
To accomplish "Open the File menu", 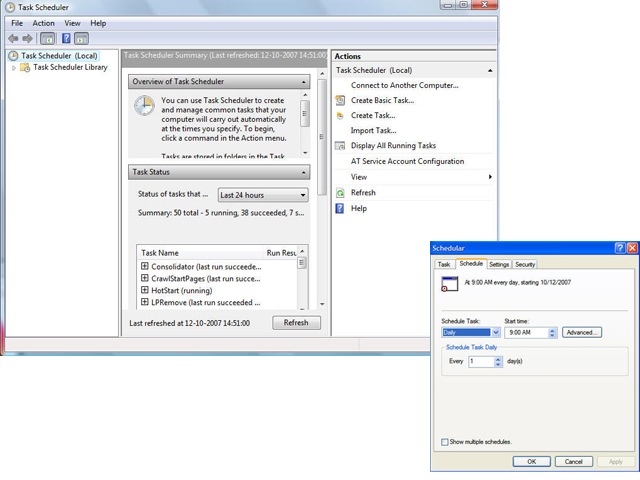I will (17, 23).
